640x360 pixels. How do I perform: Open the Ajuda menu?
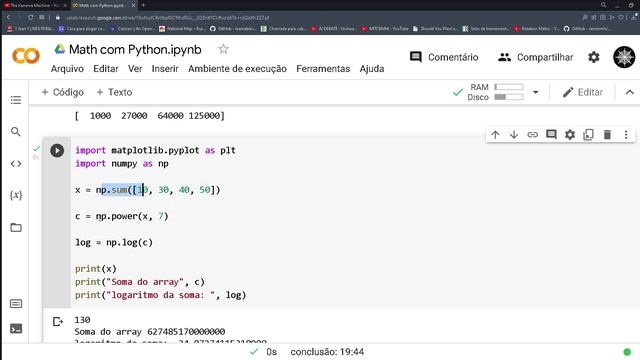click(x=371, y=69)
